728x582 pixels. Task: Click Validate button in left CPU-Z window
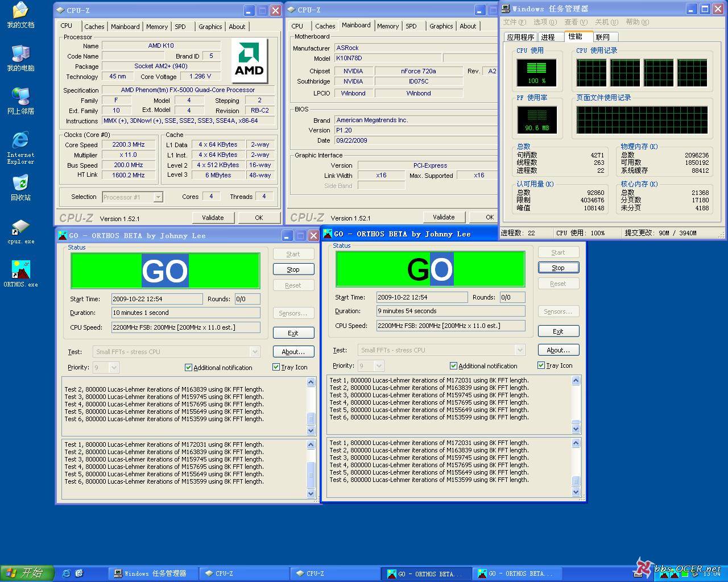click(x=213, y=218)
